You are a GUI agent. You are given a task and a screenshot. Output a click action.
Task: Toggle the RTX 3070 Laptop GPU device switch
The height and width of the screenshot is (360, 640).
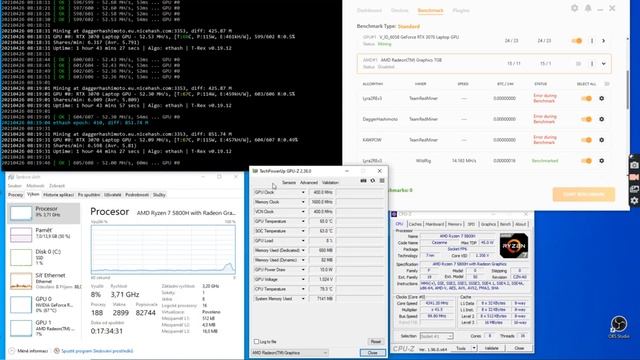pos(577,41)
